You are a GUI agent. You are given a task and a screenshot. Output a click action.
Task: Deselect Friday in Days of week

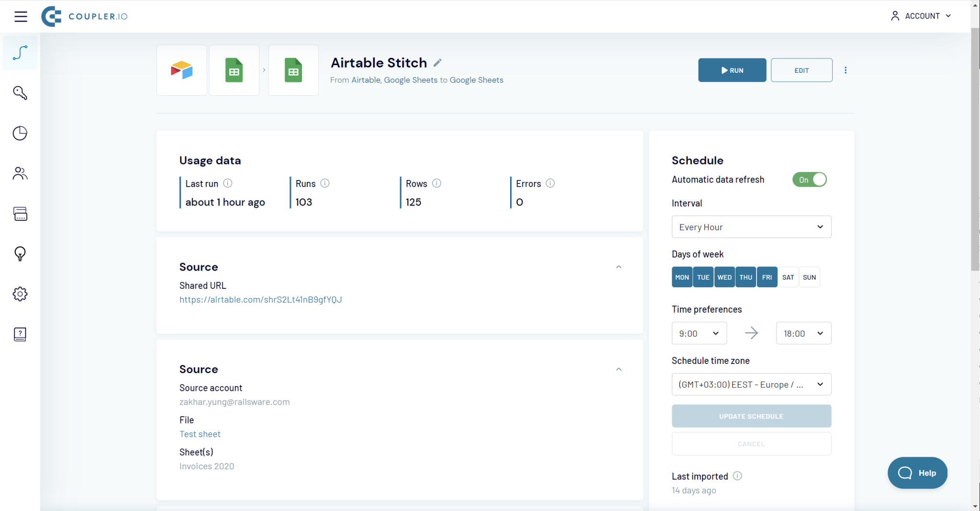click(767, 277)
